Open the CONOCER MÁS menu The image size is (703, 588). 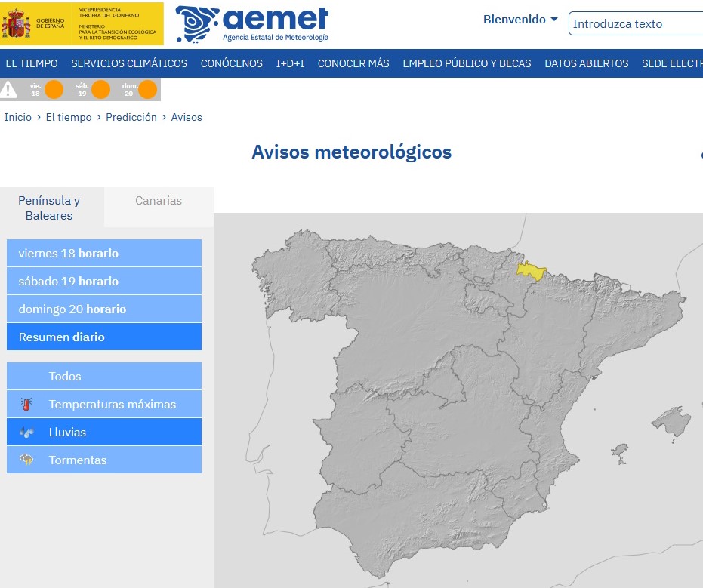[x=353, y=63]
